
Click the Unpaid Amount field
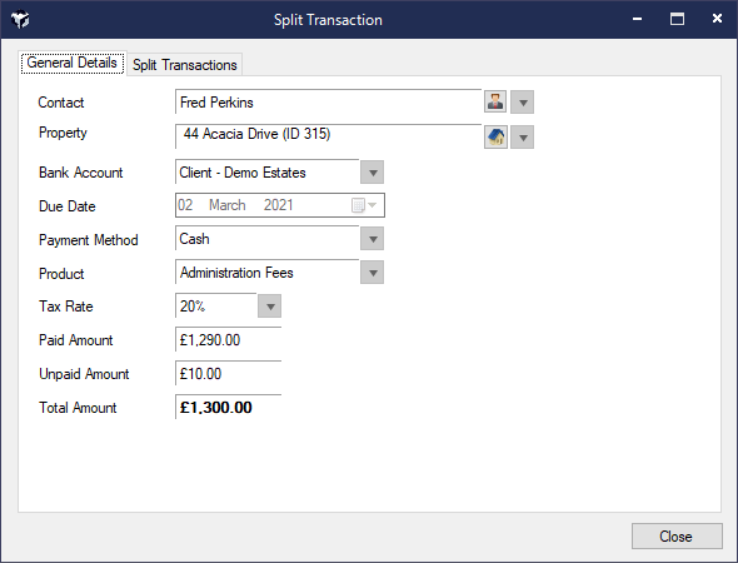(228, 374)
